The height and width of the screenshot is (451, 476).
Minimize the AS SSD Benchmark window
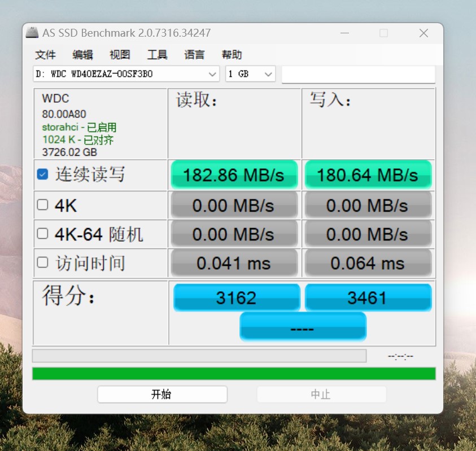344,33
